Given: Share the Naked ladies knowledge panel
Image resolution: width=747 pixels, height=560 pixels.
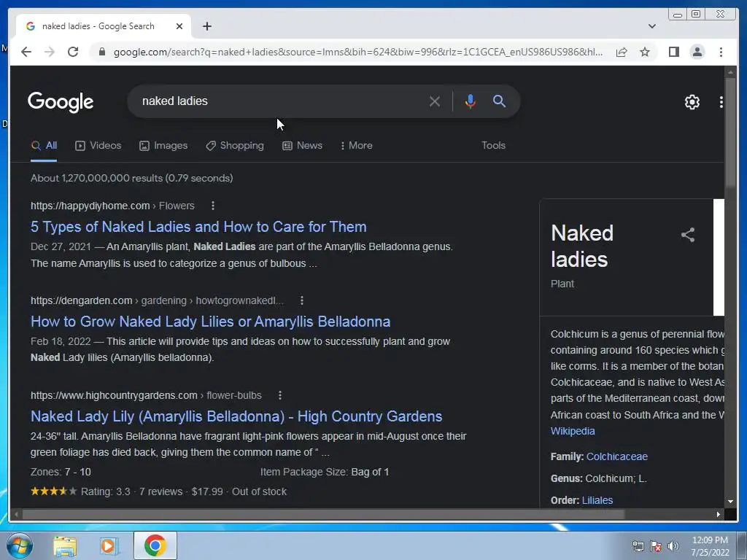Looking at the screenshot, I should (687, 235).
